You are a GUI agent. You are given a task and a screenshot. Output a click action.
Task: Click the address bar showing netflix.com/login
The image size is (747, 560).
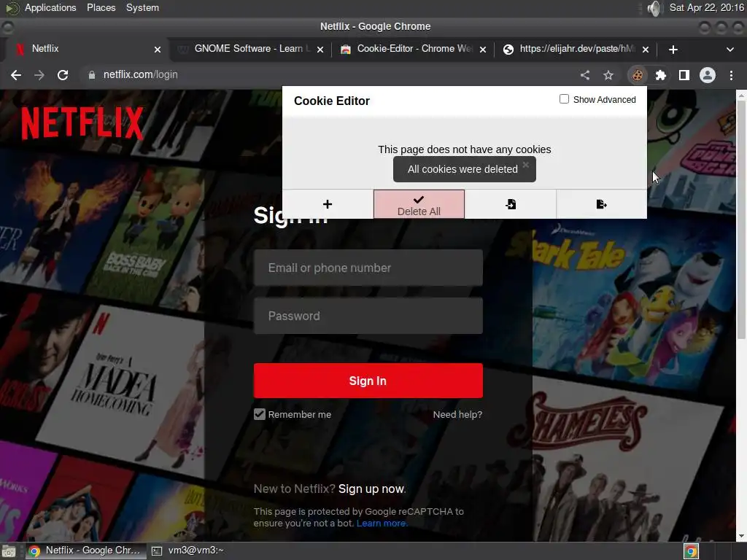[x=329, y=75]
